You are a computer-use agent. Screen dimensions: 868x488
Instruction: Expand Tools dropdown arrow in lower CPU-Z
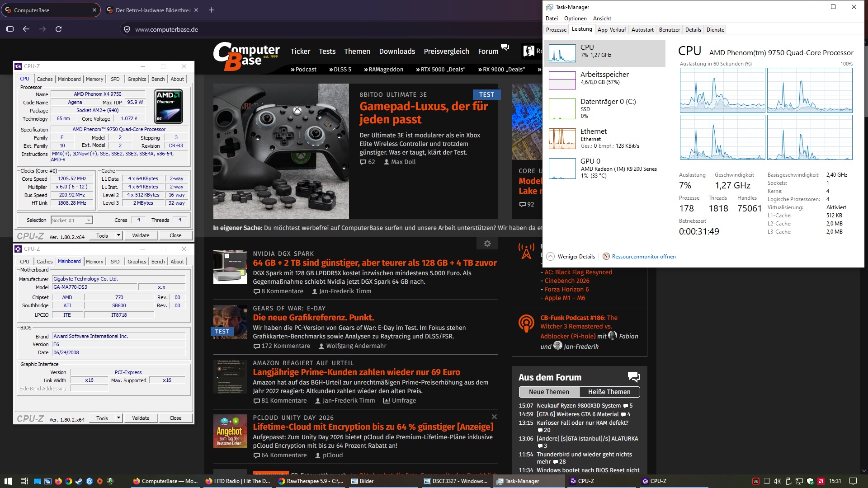pyautogui.click(x=118, y=418)
